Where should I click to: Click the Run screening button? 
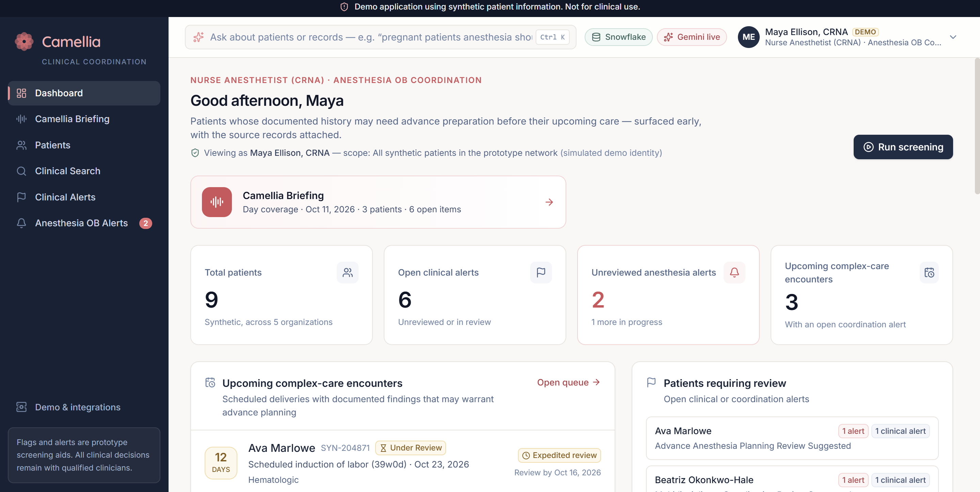(903, 147)
